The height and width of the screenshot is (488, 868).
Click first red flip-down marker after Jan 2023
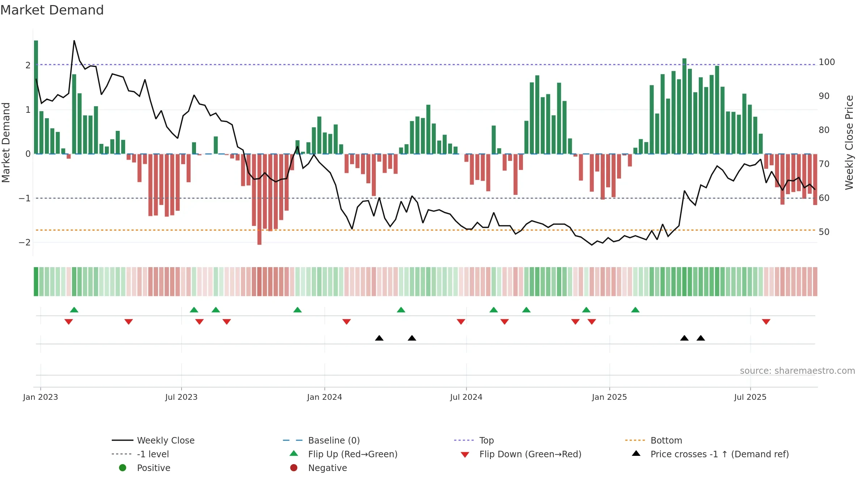click(x=69, y=322)
